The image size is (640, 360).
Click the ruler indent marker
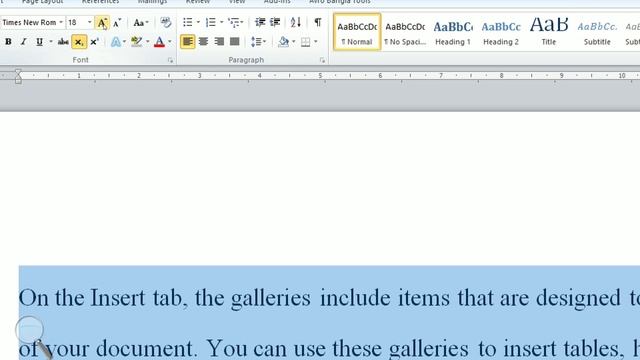18,76
